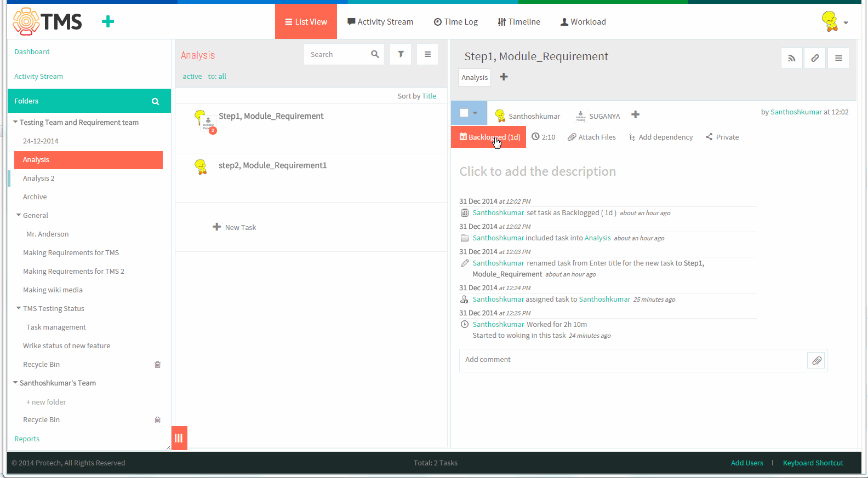868x478 pixels.
Task: Collapse Testing Team and Requirement team folder
Action: pos(15,122)
